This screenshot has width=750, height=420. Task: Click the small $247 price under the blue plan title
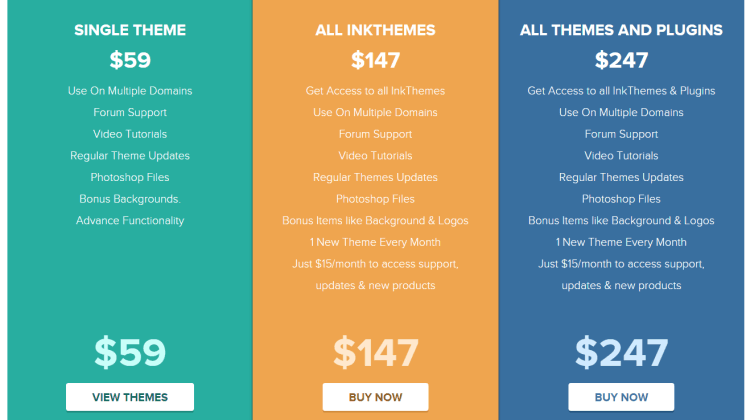pos(621,60)
